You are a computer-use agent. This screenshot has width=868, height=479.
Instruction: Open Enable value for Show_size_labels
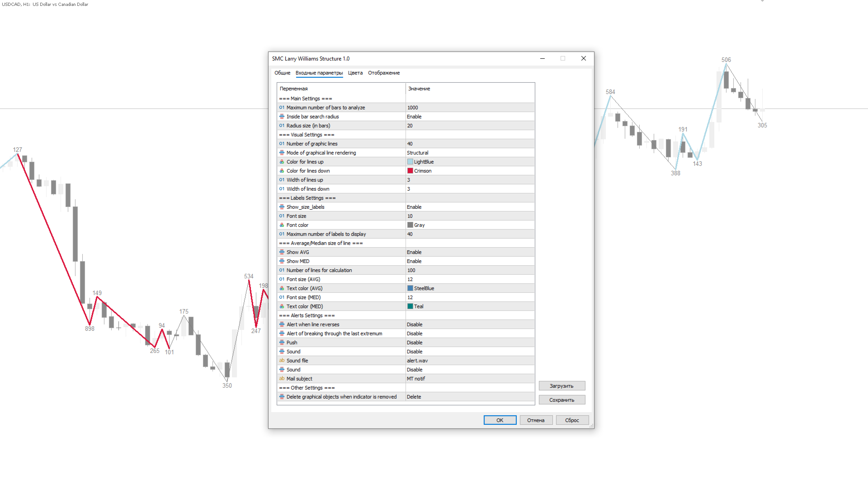tap(470, 207)
